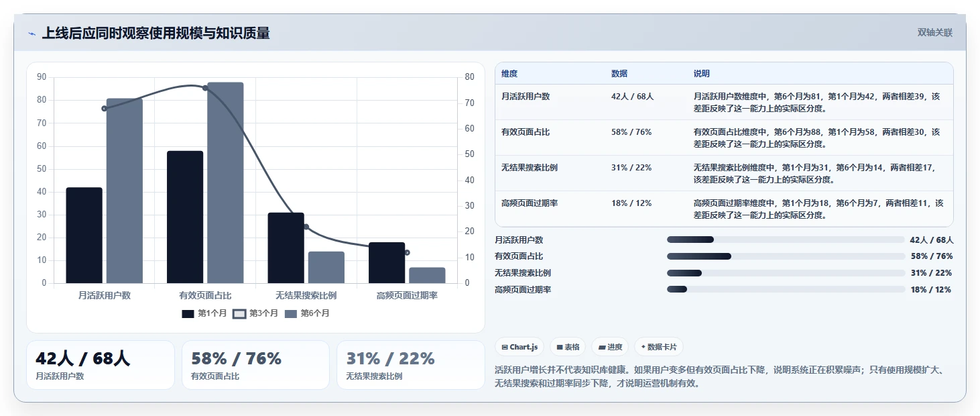Toggle the 第1个月 legend item

point(204,313)
